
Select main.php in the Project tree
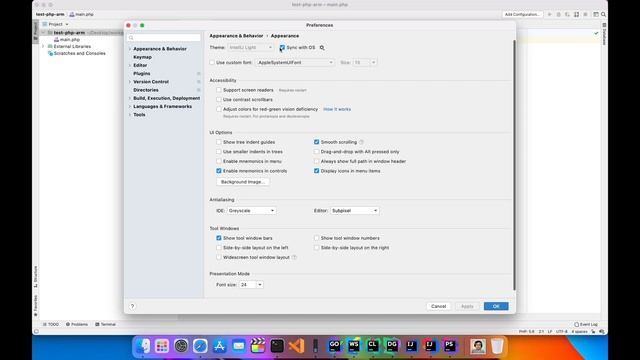pyautogui.click(x=67, y=40)
